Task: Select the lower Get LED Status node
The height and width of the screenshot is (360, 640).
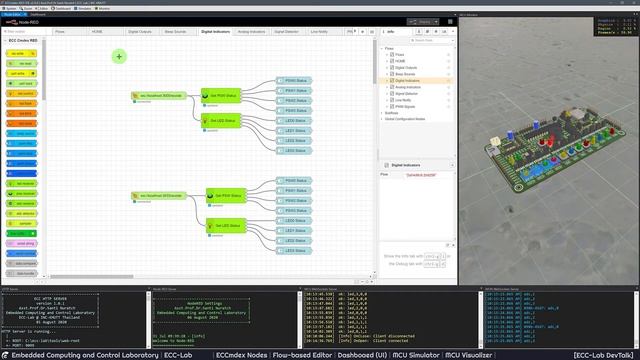Action: click(x=226, y=226)
